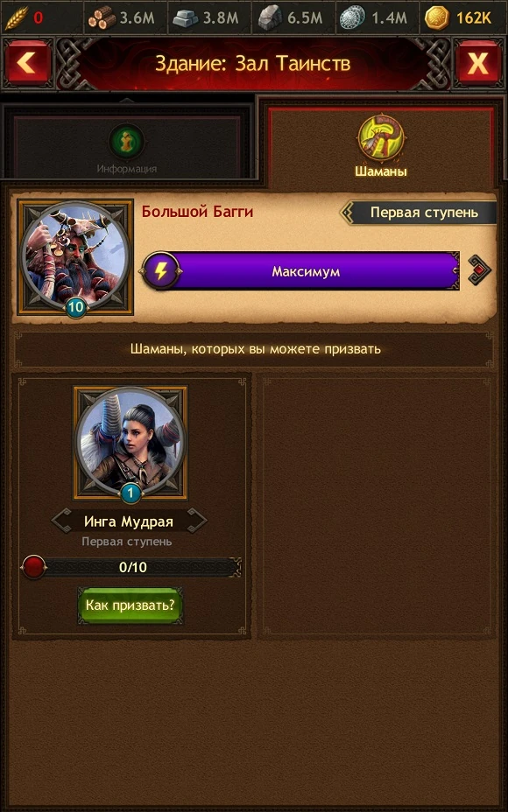Click the 0/10 summon progress bar

click(131, 567)
